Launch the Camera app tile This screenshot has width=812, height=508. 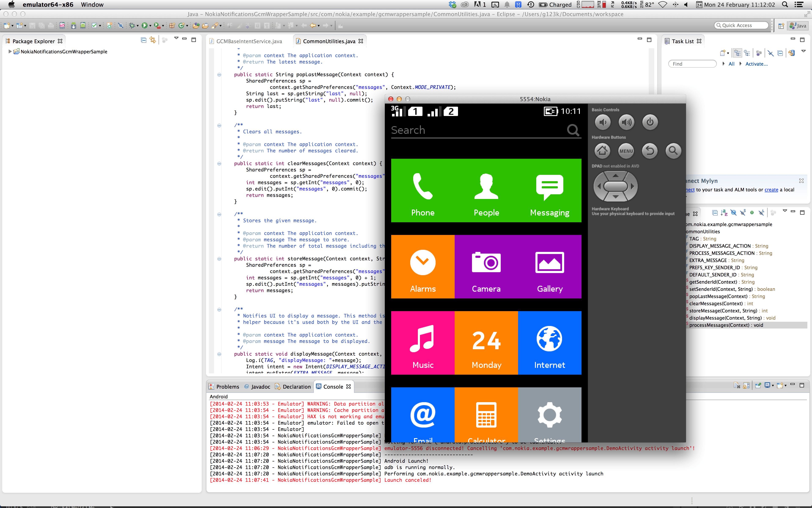[486, 266]
